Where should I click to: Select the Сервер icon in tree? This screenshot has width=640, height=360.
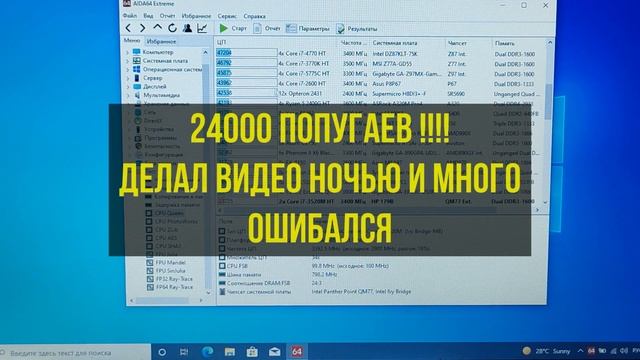[137, 78]
